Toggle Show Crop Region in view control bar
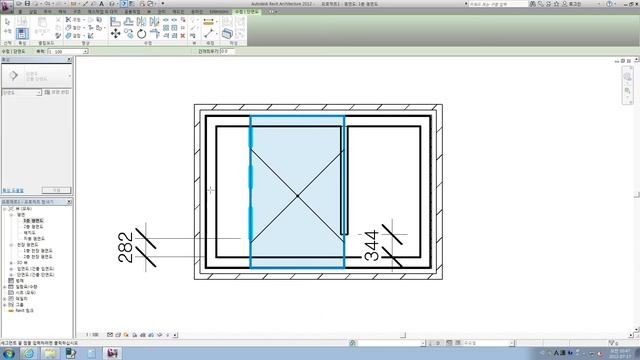The width and height of the screenshot is (640, 360). click(x=151, y=335)
